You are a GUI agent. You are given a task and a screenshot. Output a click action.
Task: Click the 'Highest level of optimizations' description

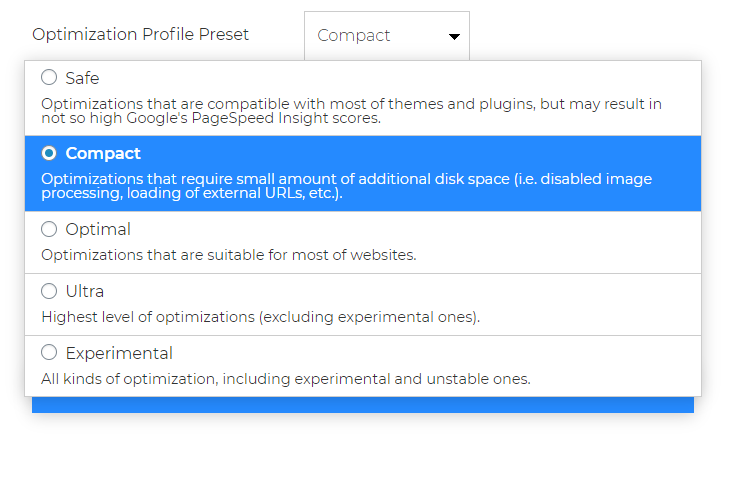coord(260,317)
